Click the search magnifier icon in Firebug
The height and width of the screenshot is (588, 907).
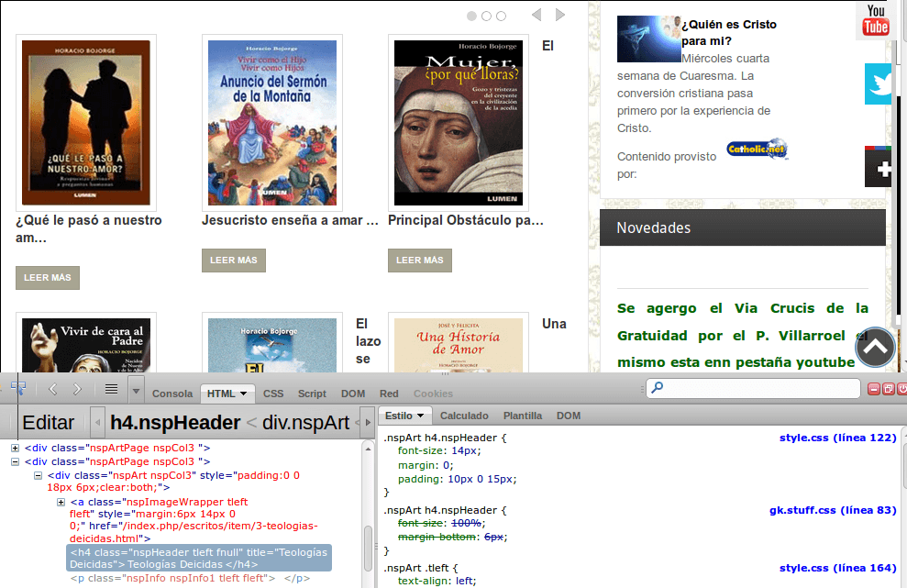[x=658, y=388]
